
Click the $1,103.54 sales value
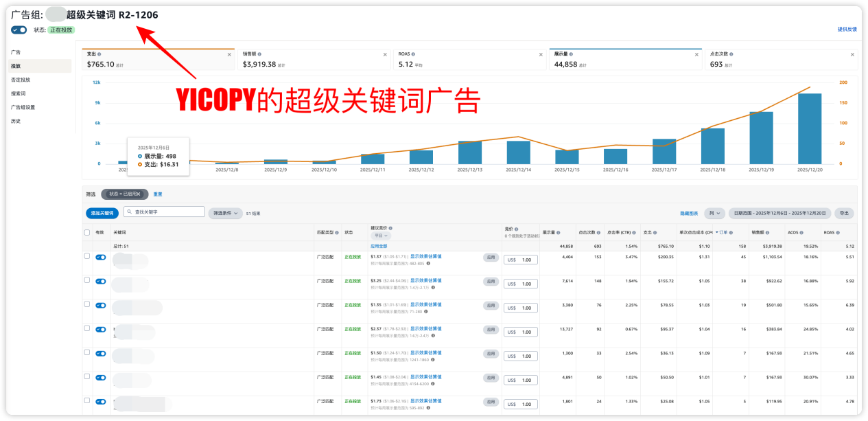773,257
